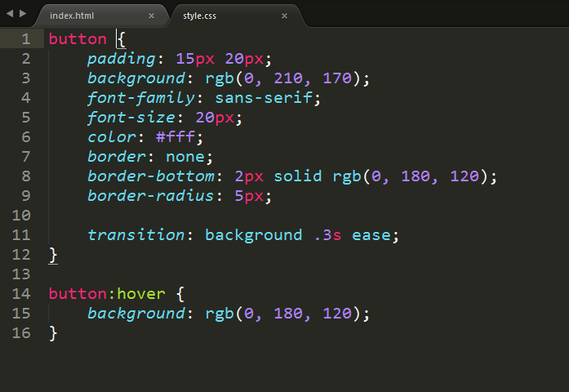This screenshot has height=392, width=569.
Task: Click the 'border-radius' property
Action: click(x=151, y=196)
